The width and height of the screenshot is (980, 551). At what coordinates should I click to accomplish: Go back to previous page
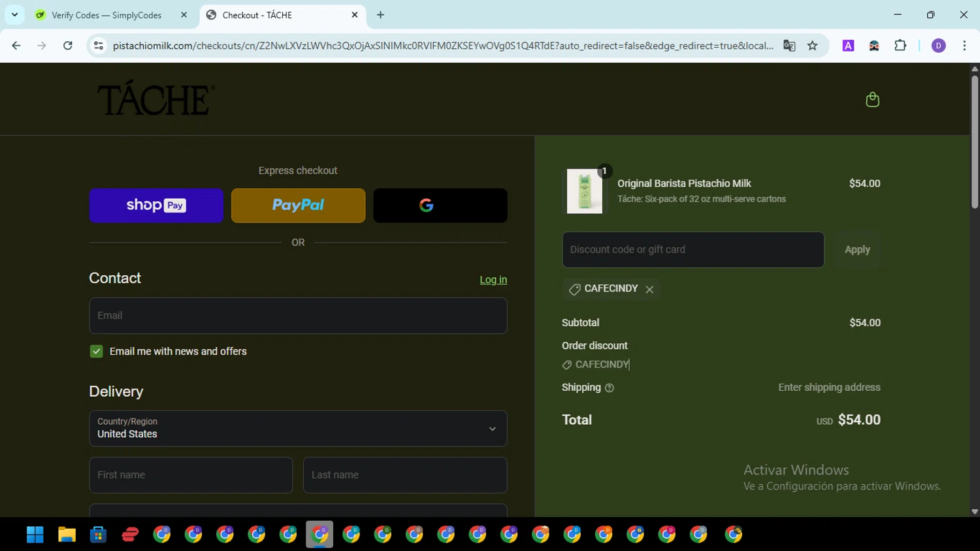click(x=16, y=46)
